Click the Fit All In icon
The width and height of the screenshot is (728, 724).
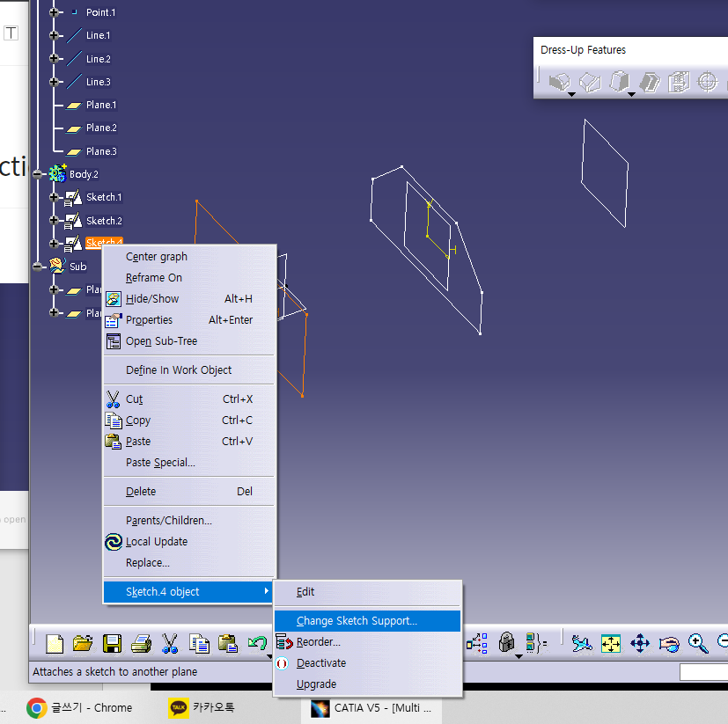pos(611,644)
